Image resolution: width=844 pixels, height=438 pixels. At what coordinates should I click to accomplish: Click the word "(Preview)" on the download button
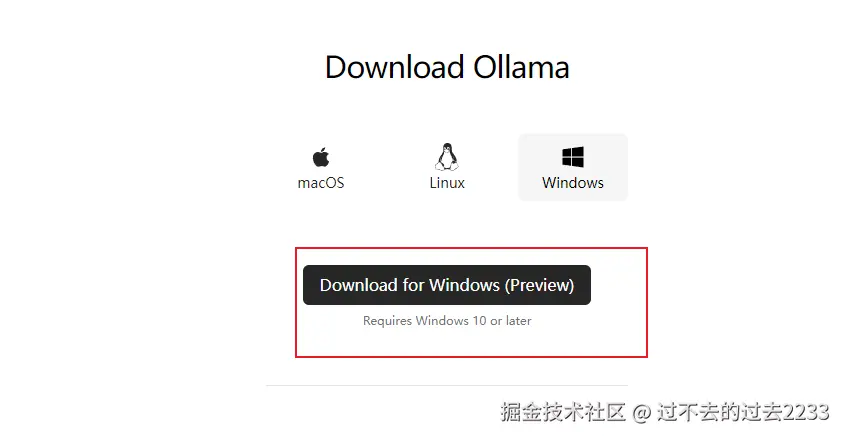[539, 285]
